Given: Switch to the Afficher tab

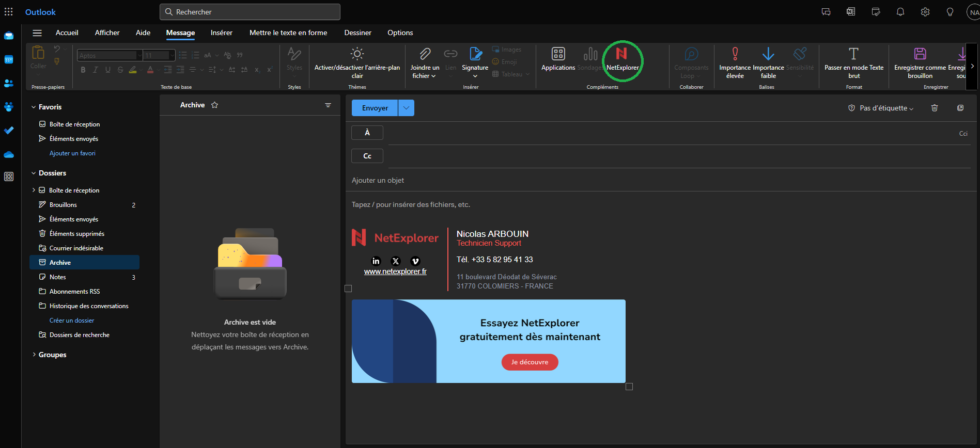Looking at the screenshot, I should (x=107, y=33).
